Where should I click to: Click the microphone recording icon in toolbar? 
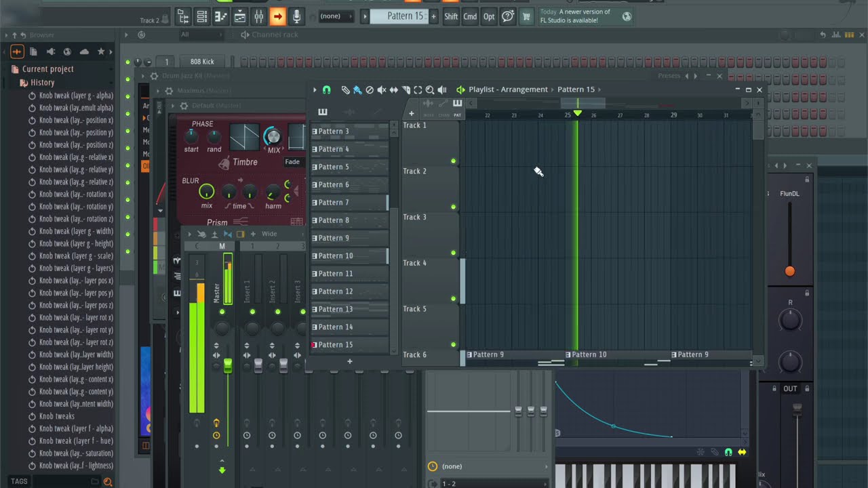[296, 16]
